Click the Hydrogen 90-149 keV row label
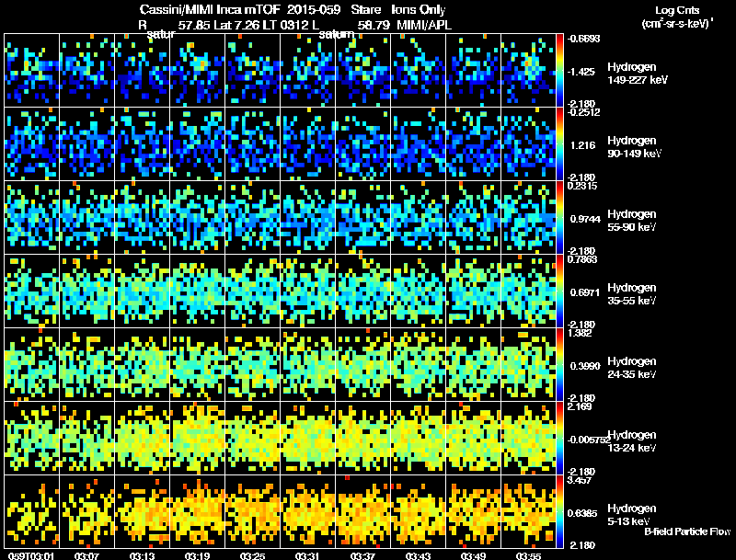This screenshot has height=560, width=736. [635, 147]
